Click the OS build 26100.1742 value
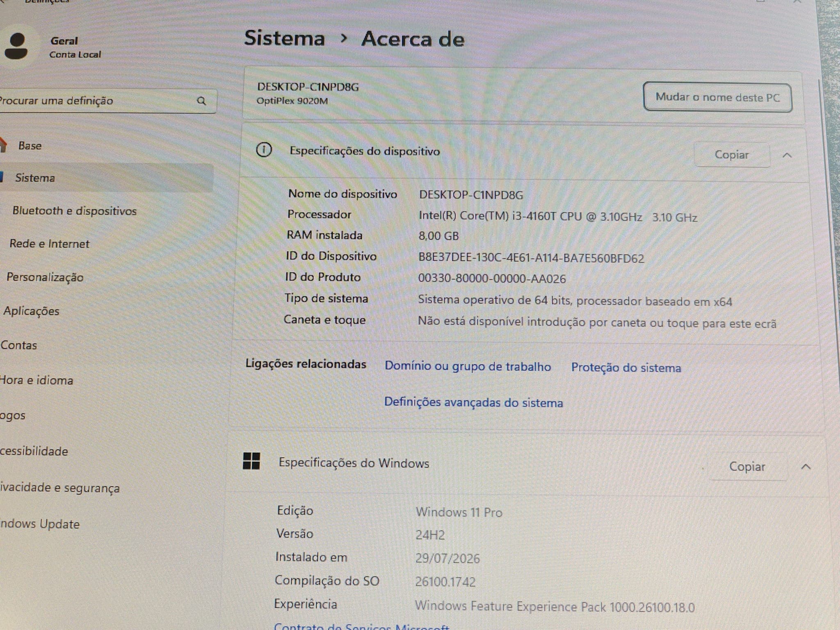 (445, 582)
